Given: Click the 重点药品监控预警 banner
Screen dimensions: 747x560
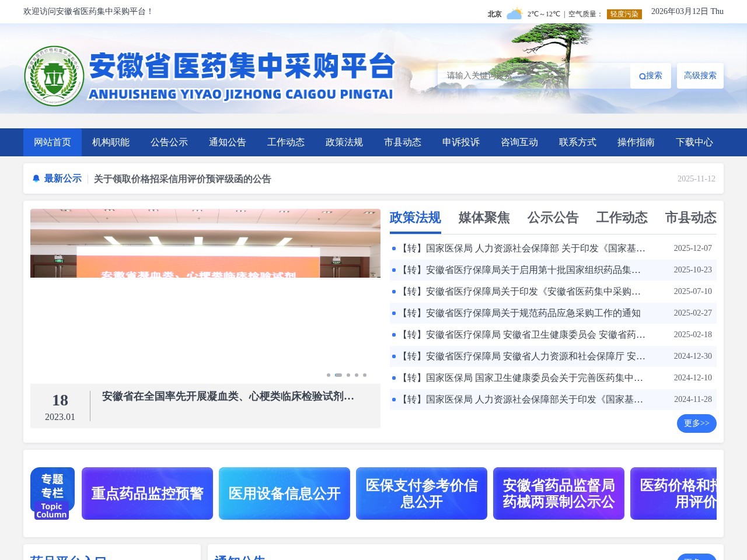Looking at the screenshot, I should coord(147,494).
